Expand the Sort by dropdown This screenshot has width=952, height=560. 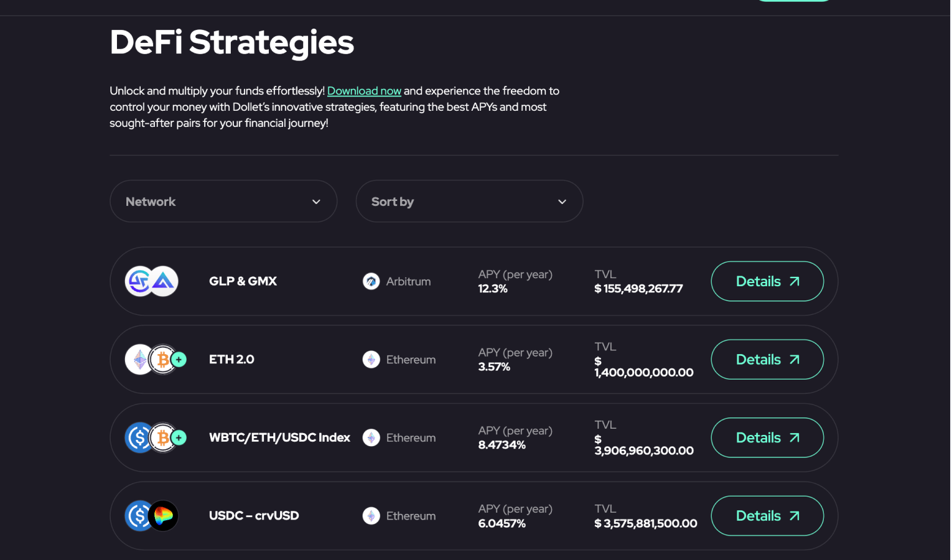coord(469,202)
